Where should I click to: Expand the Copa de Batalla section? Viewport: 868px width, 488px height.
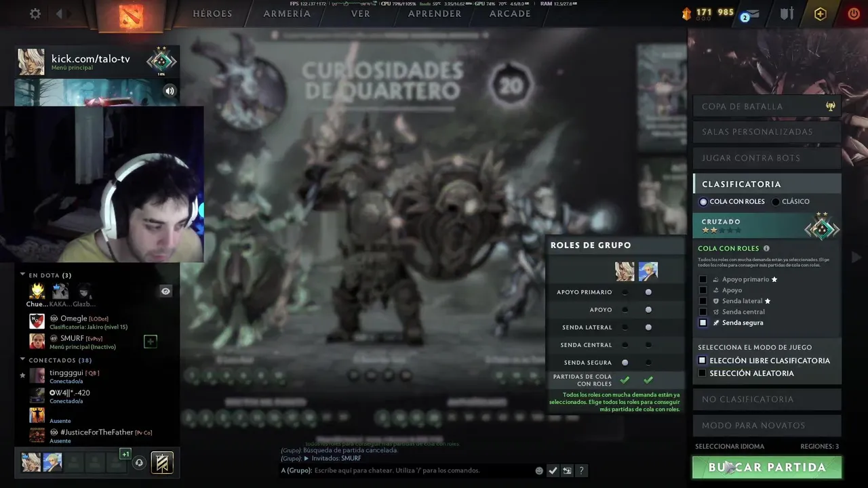tap(767, 106)
